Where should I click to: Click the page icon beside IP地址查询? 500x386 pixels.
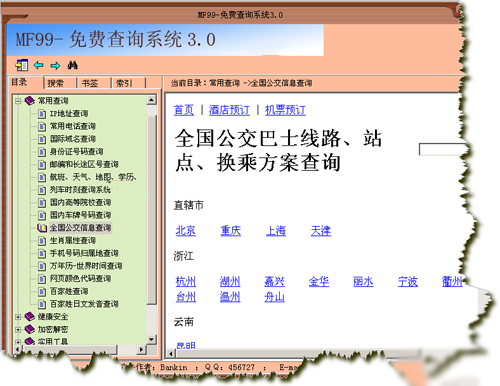coord(42,114)
